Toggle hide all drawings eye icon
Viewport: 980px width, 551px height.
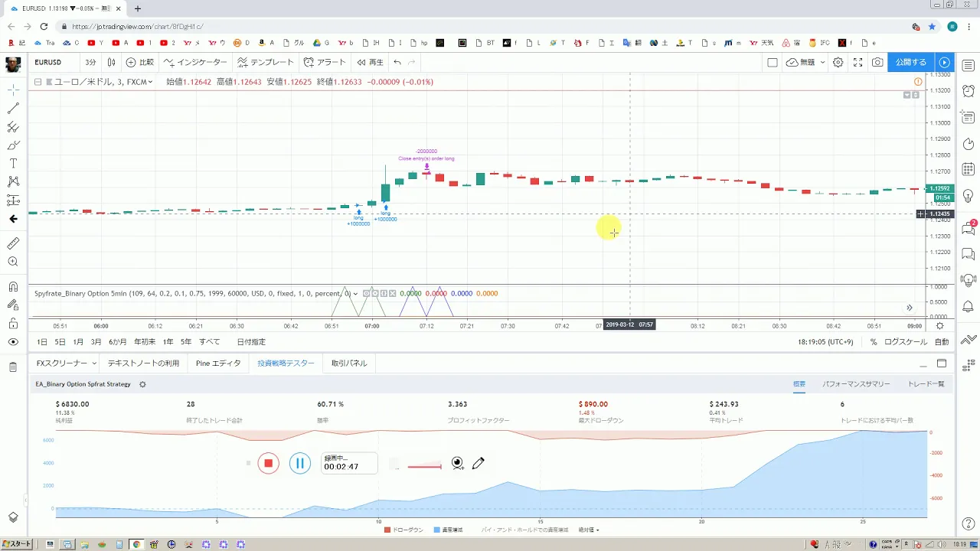[x=13, y=342]
